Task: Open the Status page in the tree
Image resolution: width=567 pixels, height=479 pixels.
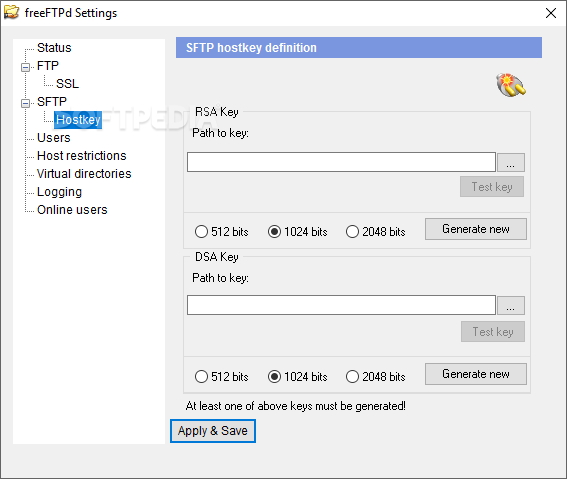Action: (54, 48)
